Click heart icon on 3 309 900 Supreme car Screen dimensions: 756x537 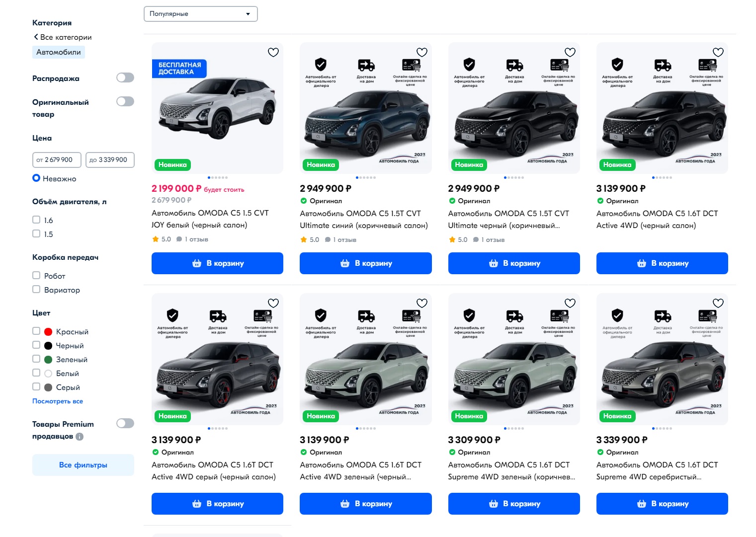click(x=570, y=303)
